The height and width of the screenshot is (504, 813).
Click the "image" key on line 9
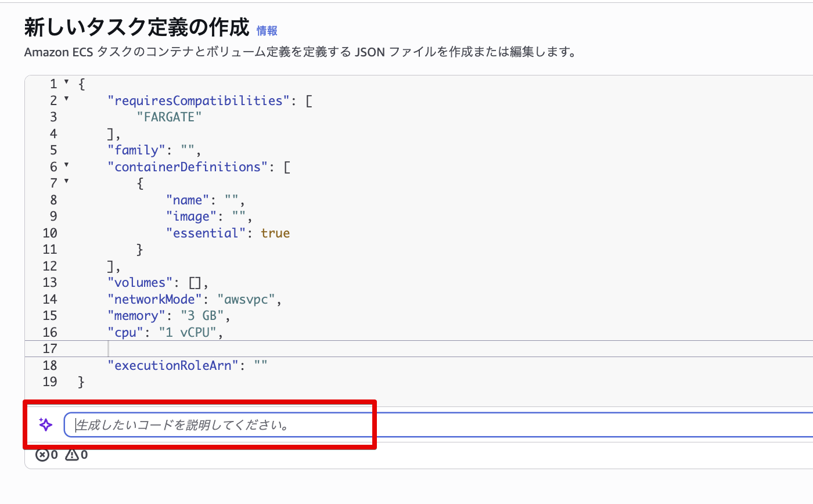pyautogui.click(x=187, y=217)
